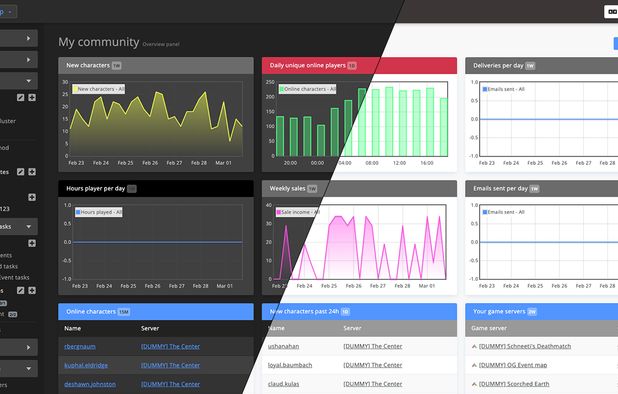Open The Center server link in deshawn.johnston row

pyautogui.click(x=170, y=384)
